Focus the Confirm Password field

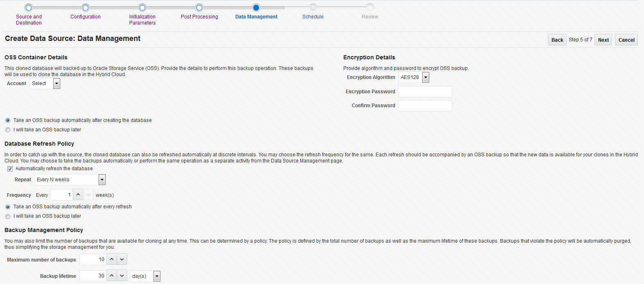coord(425,106)
